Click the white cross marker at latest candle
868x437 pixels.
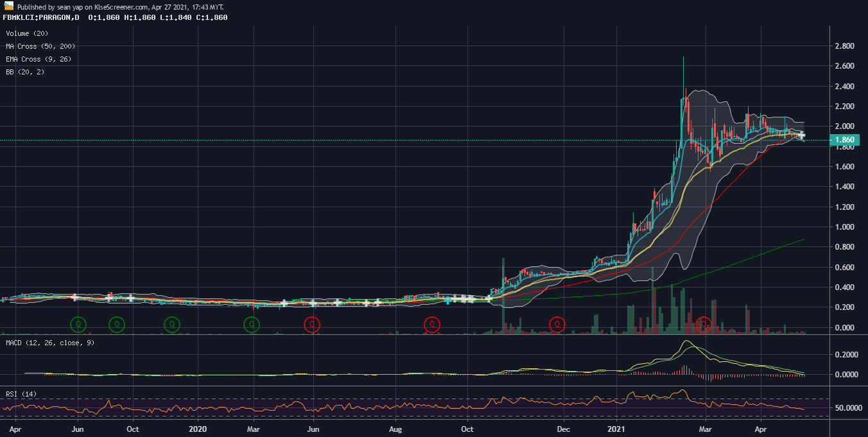[x=801, y=135]
